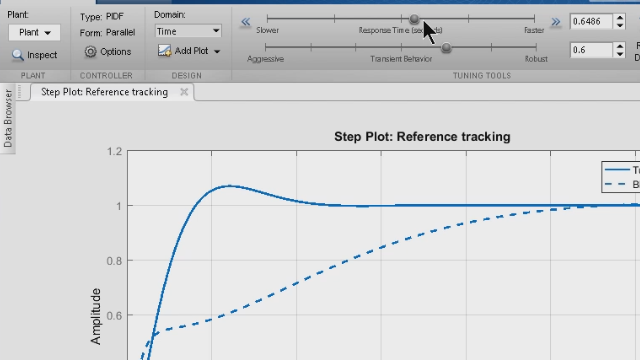Open controller Options

click(108, 52)
